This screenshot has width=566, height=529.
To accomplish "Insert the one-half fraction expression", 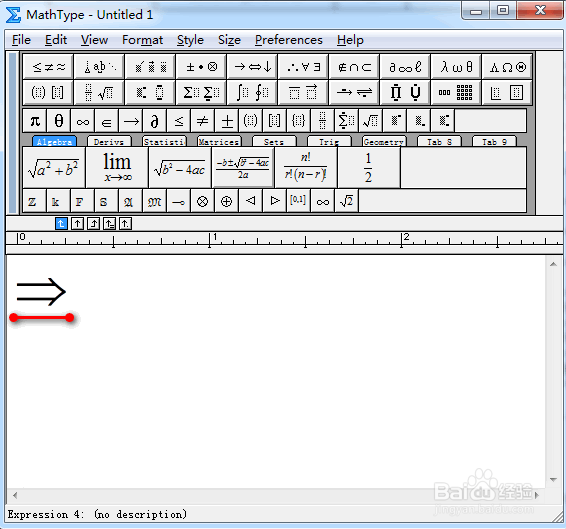I will 369,168.
